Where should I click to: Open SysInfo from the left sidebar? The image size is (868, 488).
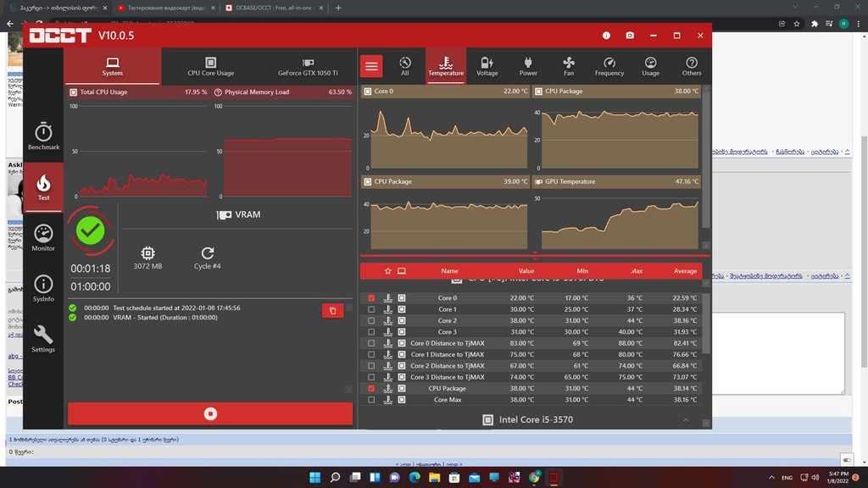[x=43, y=289]
